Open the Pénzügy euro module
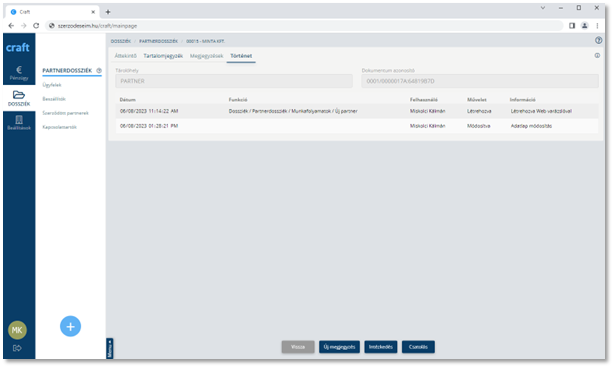Screen dimensions: 614x368 click(19, 73)
